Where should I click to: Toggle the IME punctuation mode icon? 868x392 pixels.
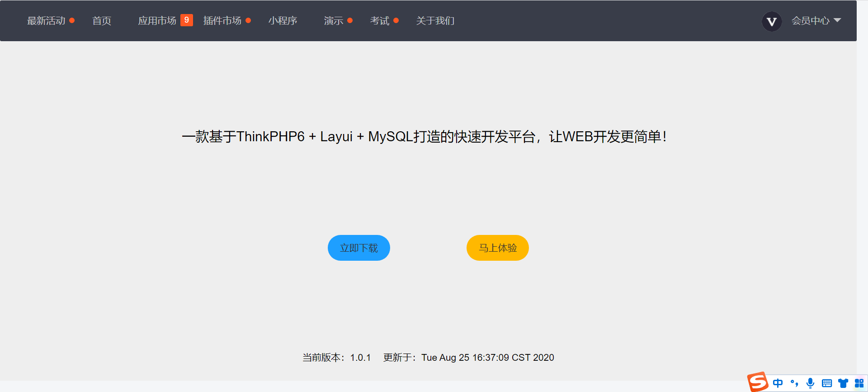tap(794, 383)
